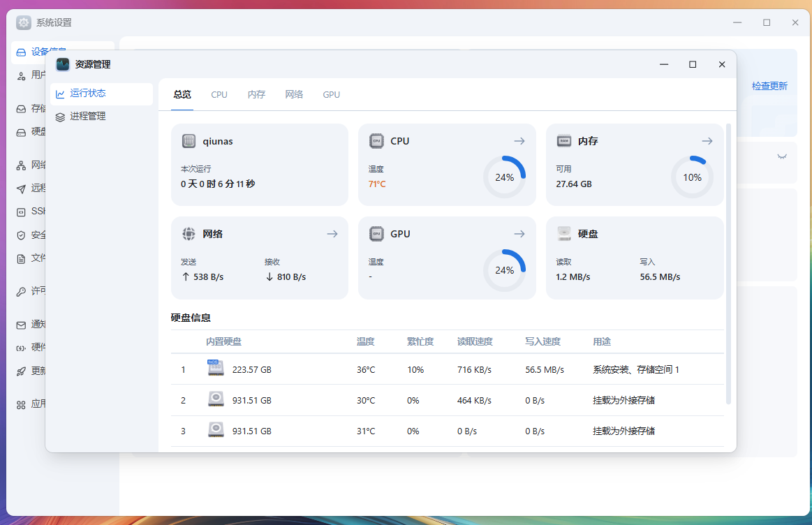Viewport: 812px width, 525px height.
Task: Open 网络 details via arrow
Action: coord(332,234)
